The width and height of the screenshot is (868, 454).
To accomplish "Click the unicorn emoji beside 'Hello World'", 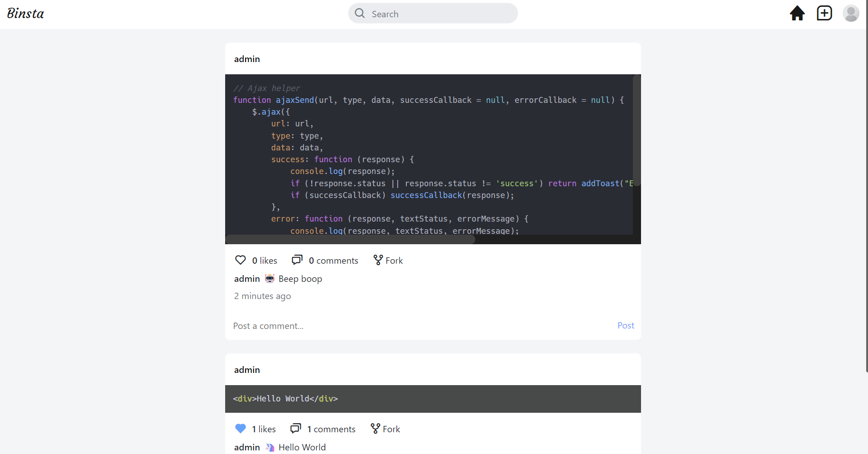I will tap(270, 447).
